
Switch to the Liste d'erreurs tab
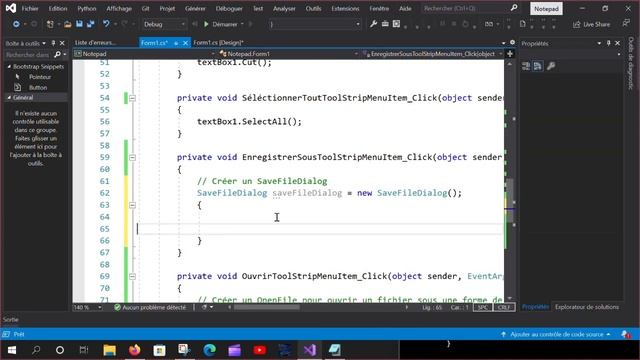pyautogui.click(x=96, y=42)
